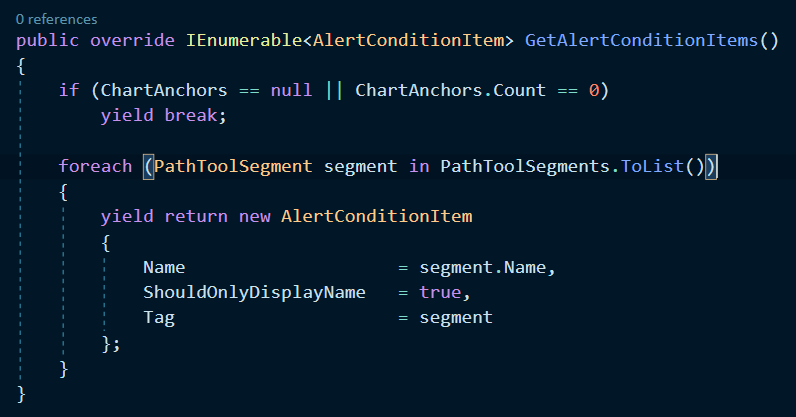Click the ShouldOnlyDisplayName property

coord(255,293)
